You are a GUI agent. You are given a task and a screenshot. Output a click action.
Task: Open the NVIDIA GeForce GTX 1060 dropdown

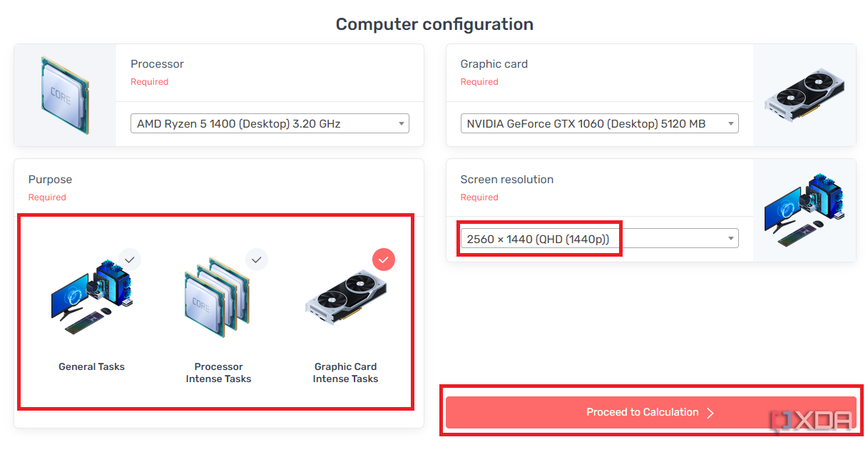coord(599,123)
